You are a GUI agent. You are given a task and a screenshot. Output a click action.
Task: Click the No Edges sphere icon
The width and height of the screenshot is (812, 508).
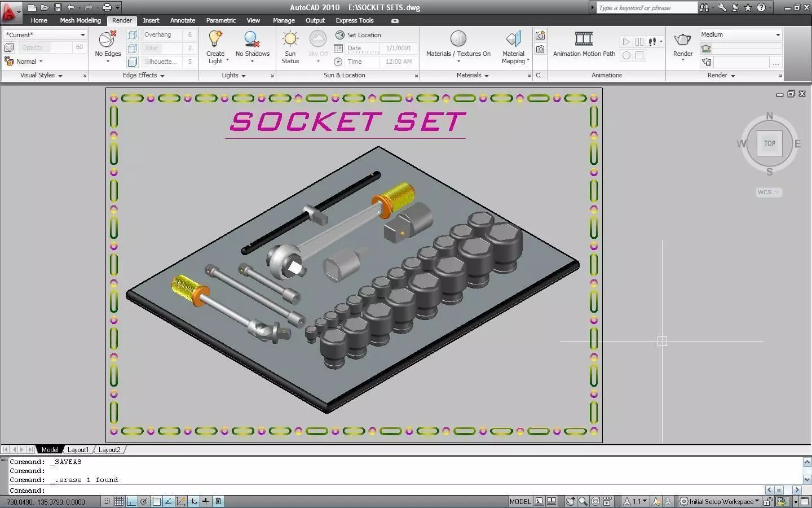(107, 39)
